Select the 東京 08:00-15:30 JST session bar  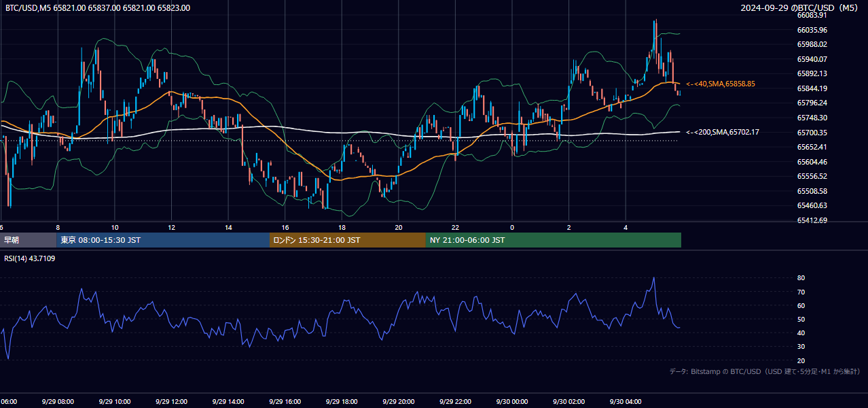pyautogui.click(x=163, y=240)
